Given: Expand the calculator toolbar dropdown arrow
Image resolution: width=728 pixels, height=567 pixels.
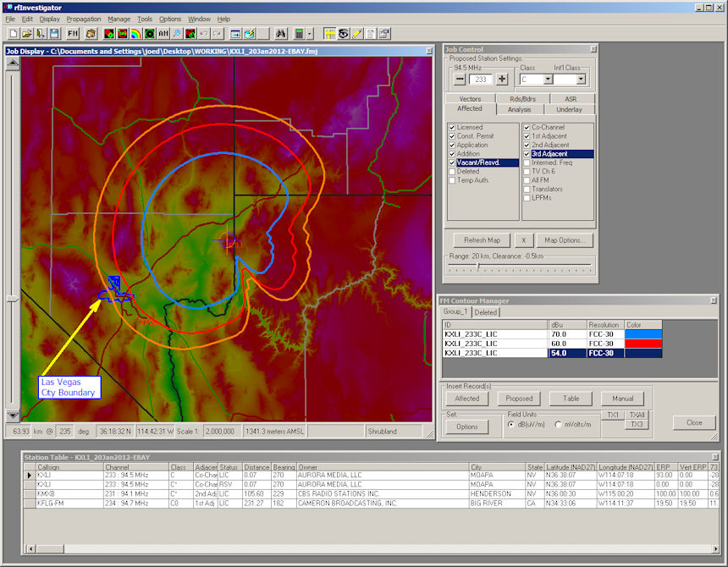Looking at the screenshot, I should 310,33.
